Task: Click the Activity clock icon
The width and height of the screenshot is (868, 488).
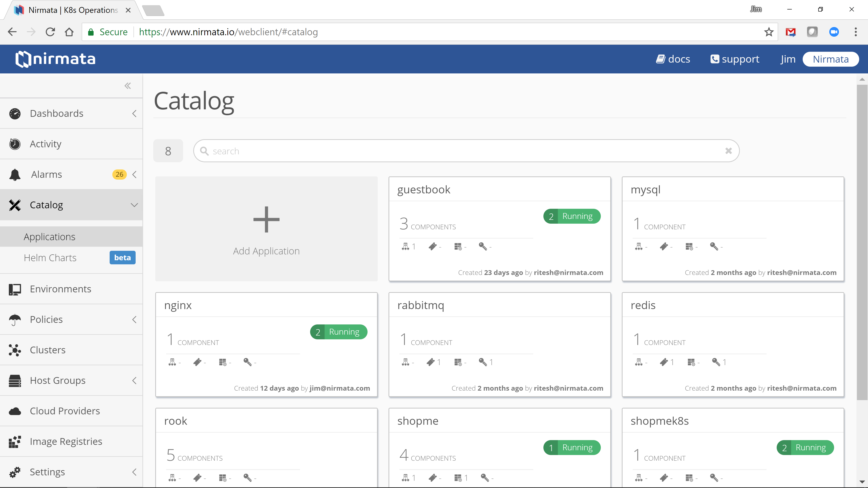Action: coord(15,144)
